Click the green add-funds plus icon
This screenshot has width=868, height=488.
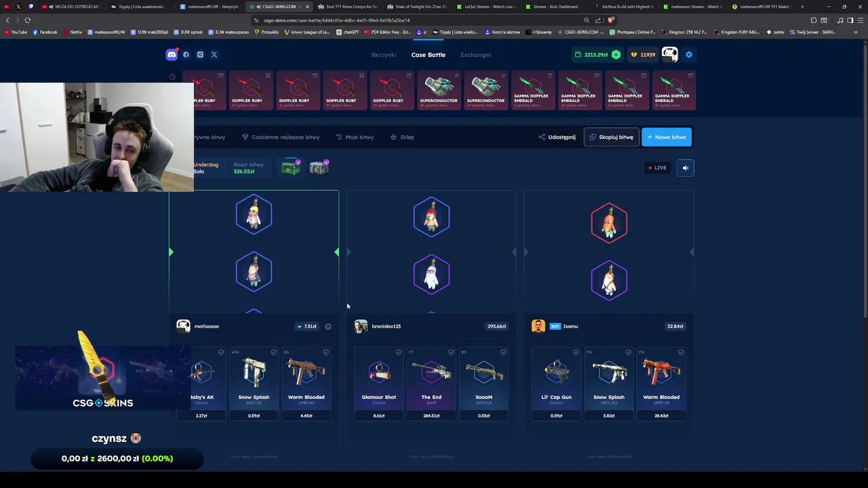616,54
